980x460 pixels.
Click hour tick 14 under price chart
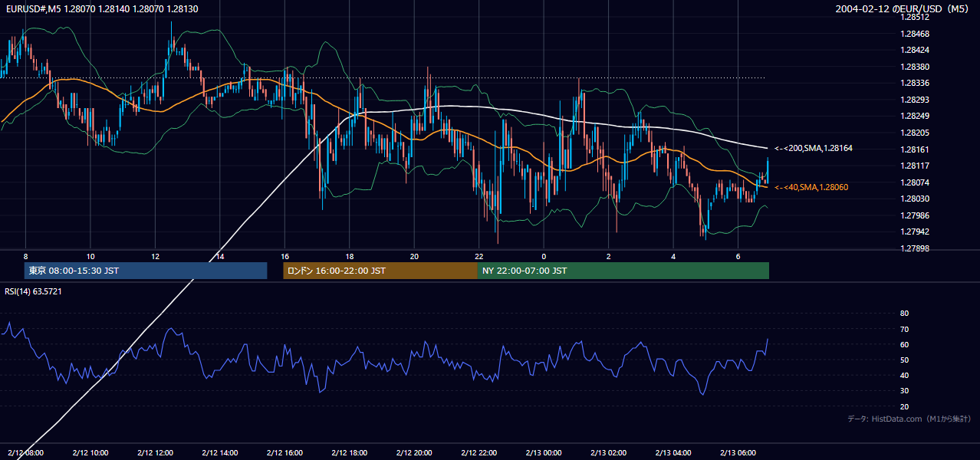tap(220, 256)
